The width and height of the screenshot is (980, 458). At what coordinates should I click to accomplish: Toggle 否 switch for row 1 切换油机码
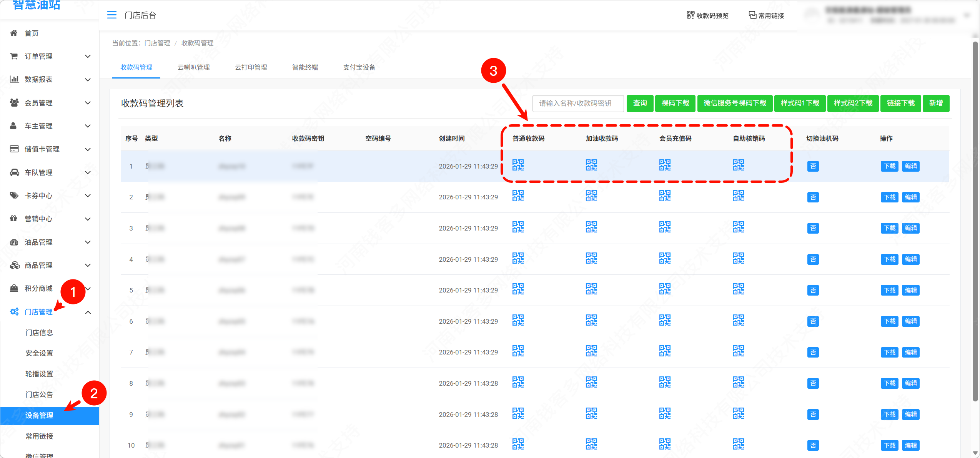(x=813, y=166)
